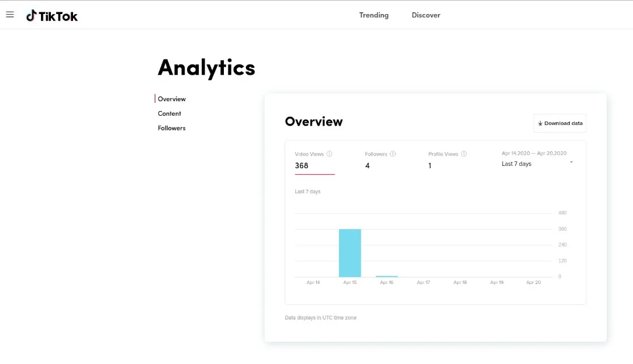Switch to the Content section

(170, 113)
